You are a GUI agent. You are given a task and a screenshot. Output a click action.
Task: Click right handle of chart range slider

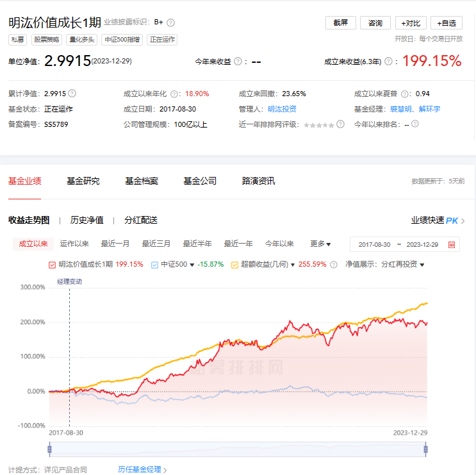pos(425,449)
